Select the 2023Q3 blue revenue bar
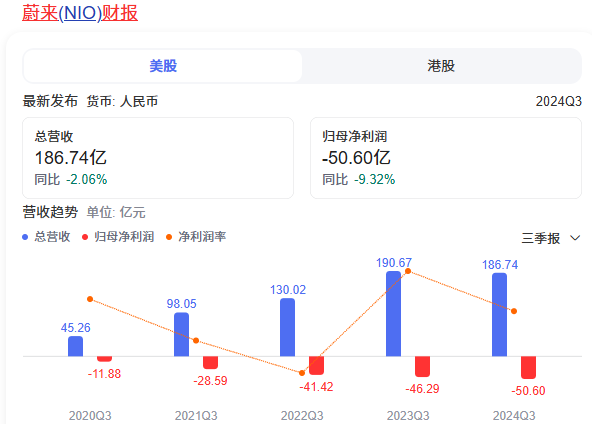This screenshot has height=424, width=592. [393, 314]
